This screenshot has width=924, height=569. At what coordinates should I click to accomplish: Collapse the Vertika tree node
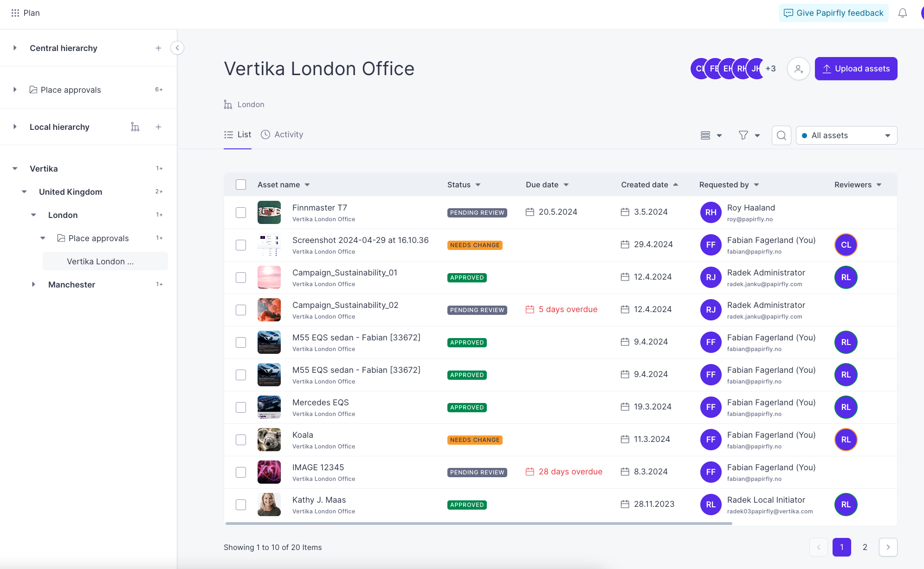[x=15, y=168]
